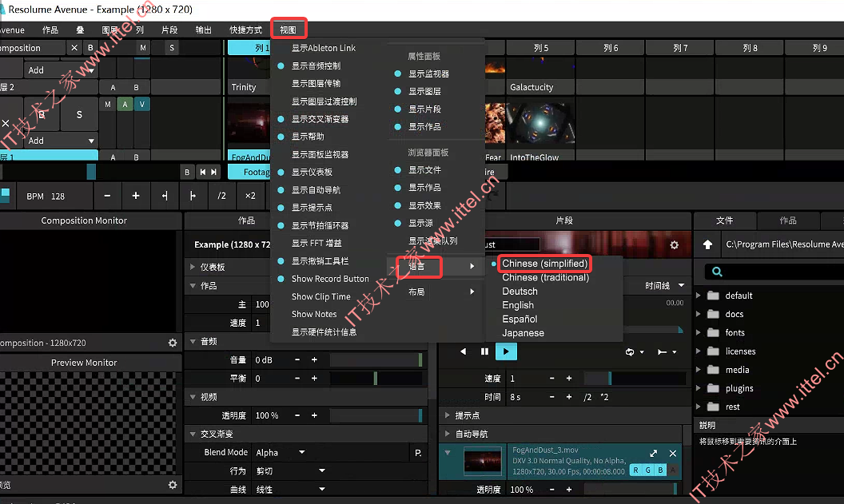Jump to previous column on crossfader bar

click(x=202, y=172)
